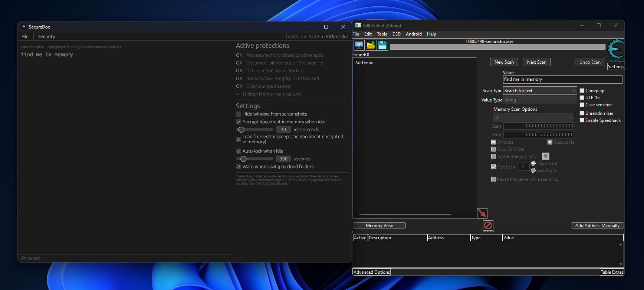
Task: Open the Value Type String dropdown
Action: click(540, 100)
